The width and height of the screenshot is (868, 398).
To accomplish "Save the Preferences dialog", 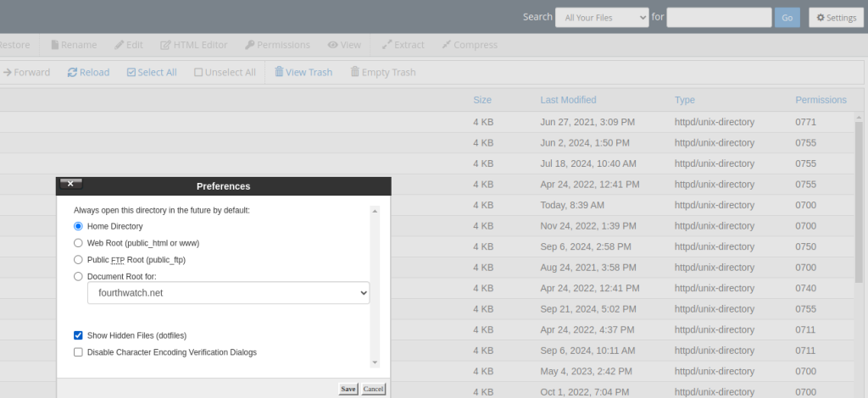I will click(x=348, y=389).
